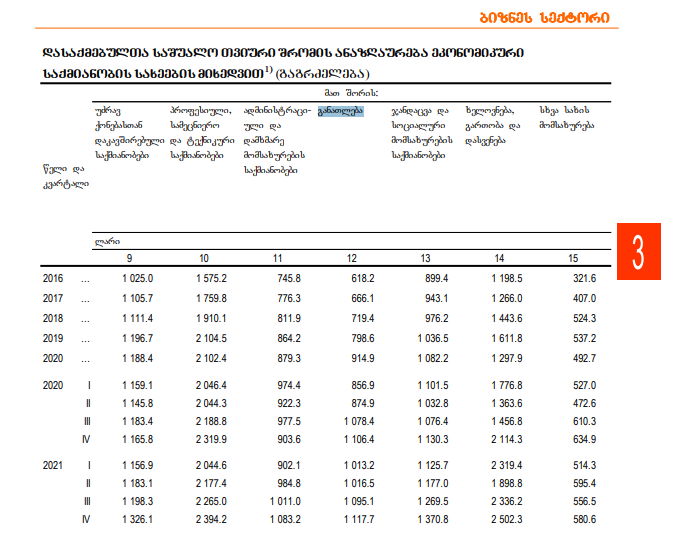Screen dimensions: 678x544
Task: Click the orange section tab numbered 3
Action: coord(639,250)
